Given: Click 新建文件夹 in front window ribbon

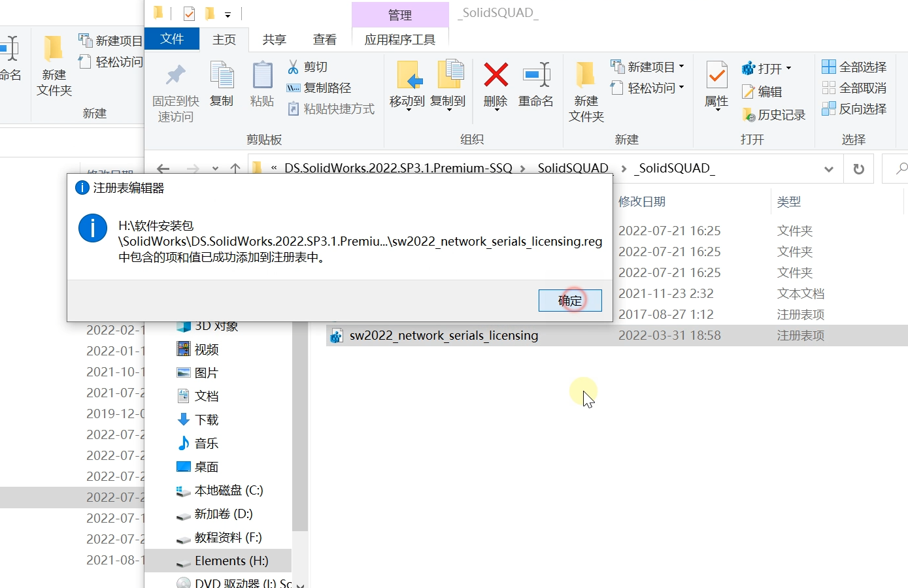Looking at the screenshot, I should pyautogui.click(x=586, y=92).
